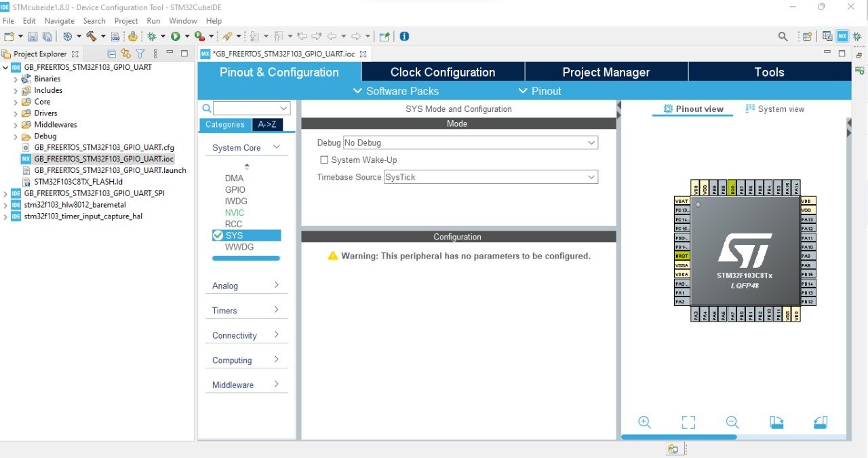Enable the System Wake-Up checkbox
Viewport: 868px width, 458px height.
point(324,160)
